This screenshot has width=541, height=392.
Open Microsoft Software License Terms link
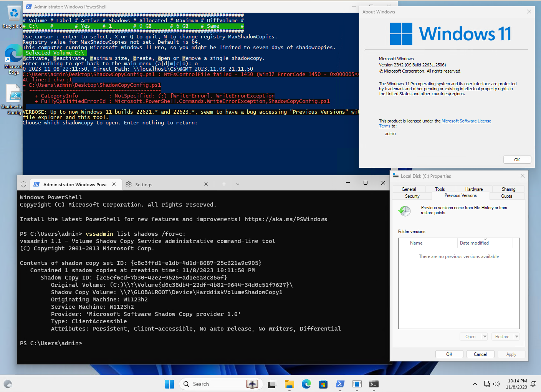[435, 123]
